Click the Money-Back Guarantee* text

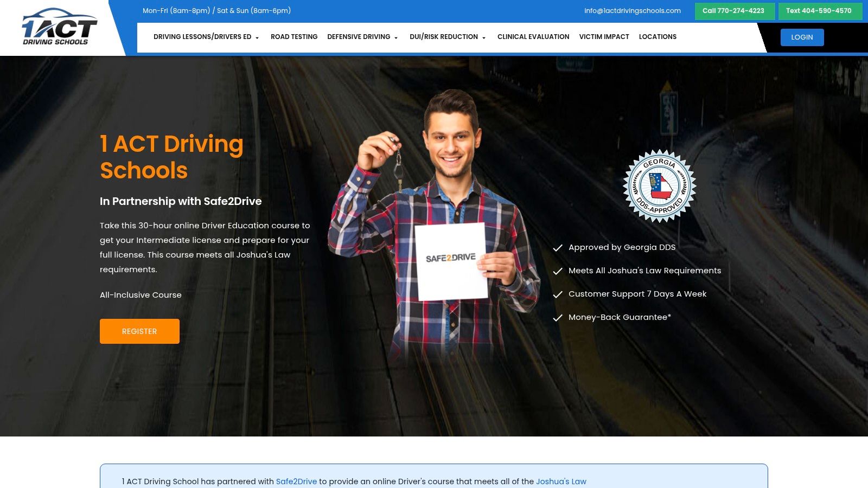click(620, 317)
